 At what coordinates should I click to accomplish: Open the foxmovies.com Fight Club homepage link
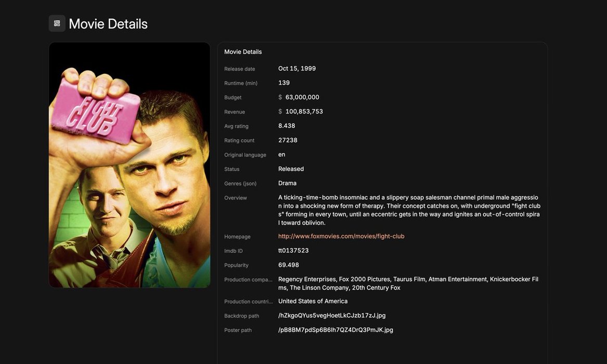pos(341,236)
